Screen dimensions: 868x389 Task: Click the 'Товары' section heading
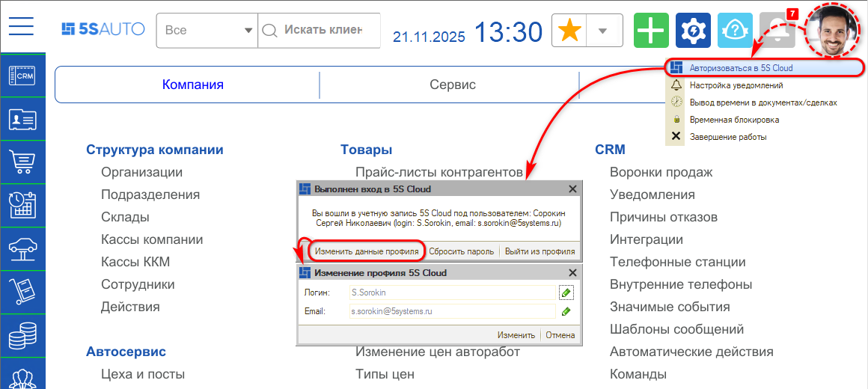coord(367,150)
